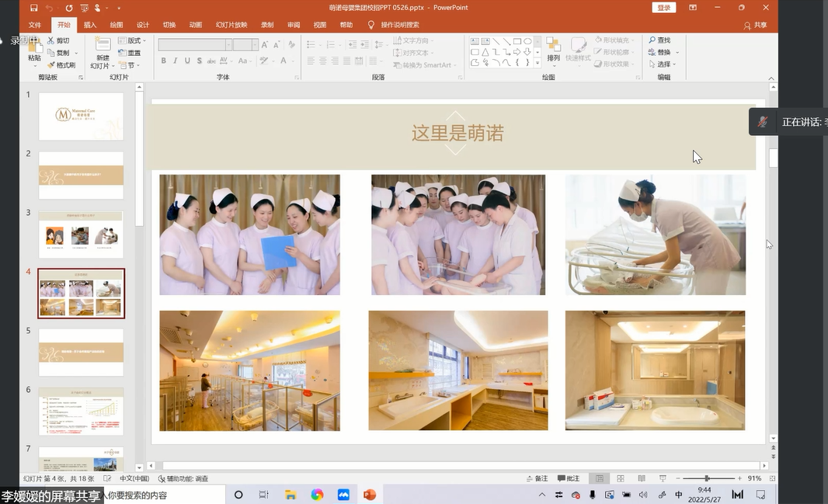Open the Insert (插入) ribbon tab
The image size is (828, 504).
(90, 25)
